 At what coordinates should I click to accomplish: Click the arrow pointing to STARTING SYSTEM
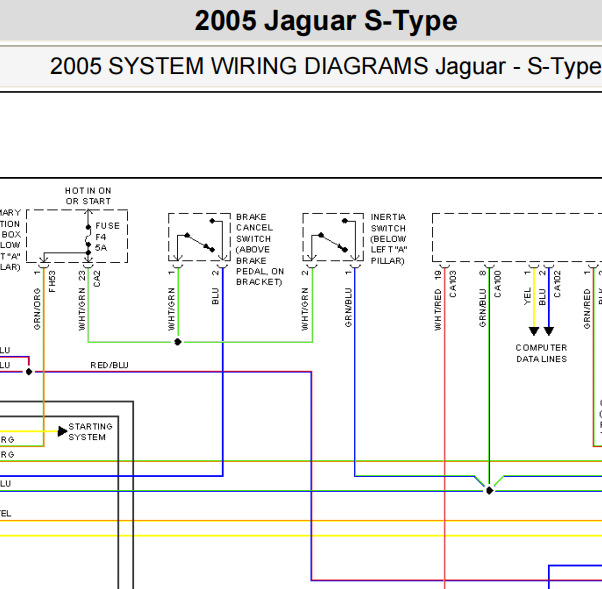click(62, 431)
